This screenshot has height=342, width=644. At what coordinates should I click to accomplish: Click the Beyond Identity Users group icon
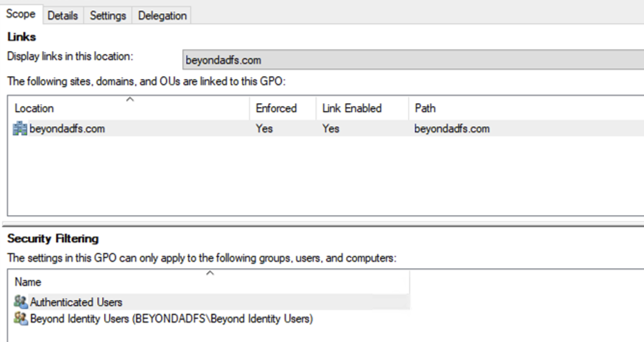coord(20,319)
